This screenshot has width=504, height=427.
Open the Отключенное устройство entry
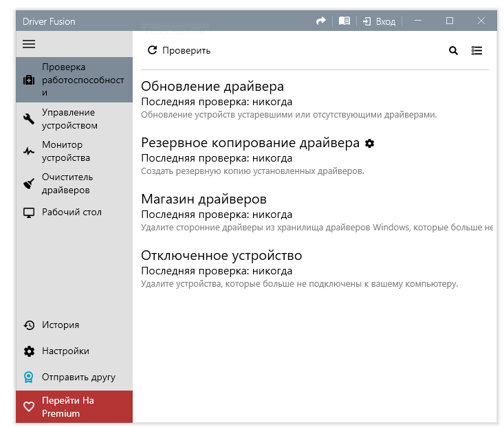(221, 256)
